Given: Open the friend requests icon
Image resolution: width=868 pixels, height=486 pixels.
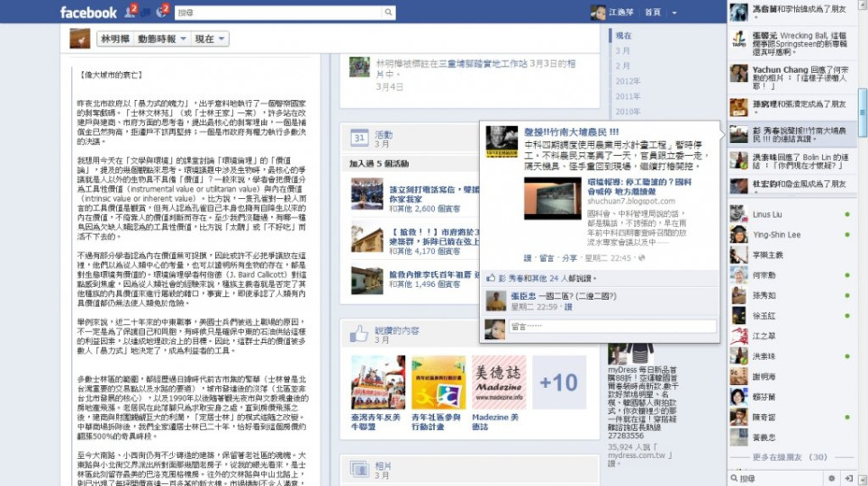Looking at the screenshot, I should (129, 12).
